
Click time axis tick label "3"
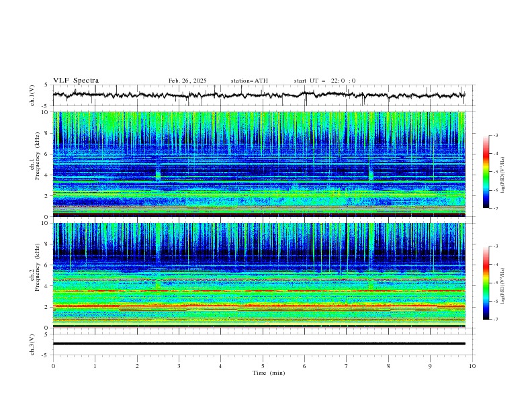(x=179, y=366)
